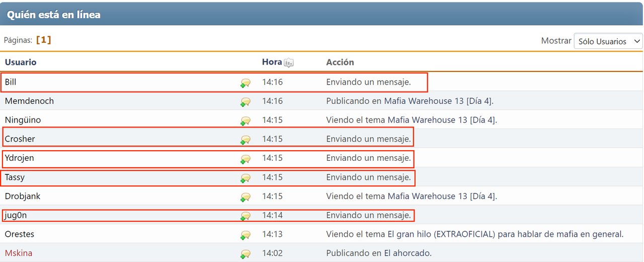Click 'Enviando un mensaje.' in Tassy's row

point(368,177)
